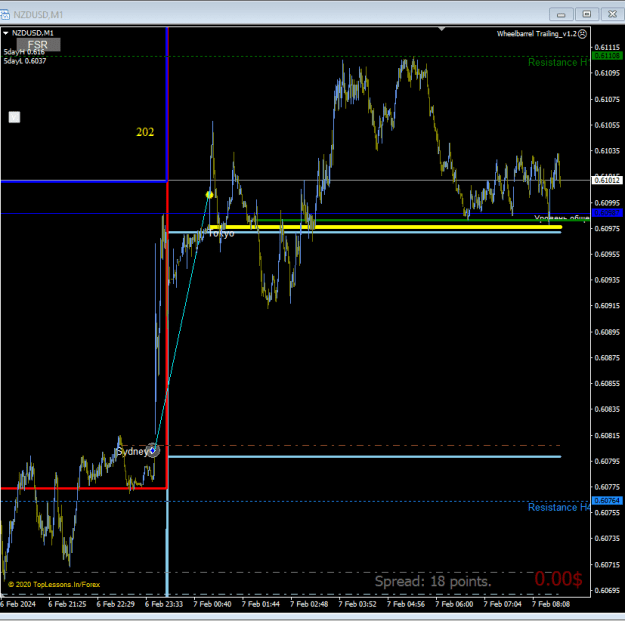The width and height of the screenshot is (625, 621).
Task: Click the © 2020 TopLessons.In/Forex text
Action: point(54,585)
